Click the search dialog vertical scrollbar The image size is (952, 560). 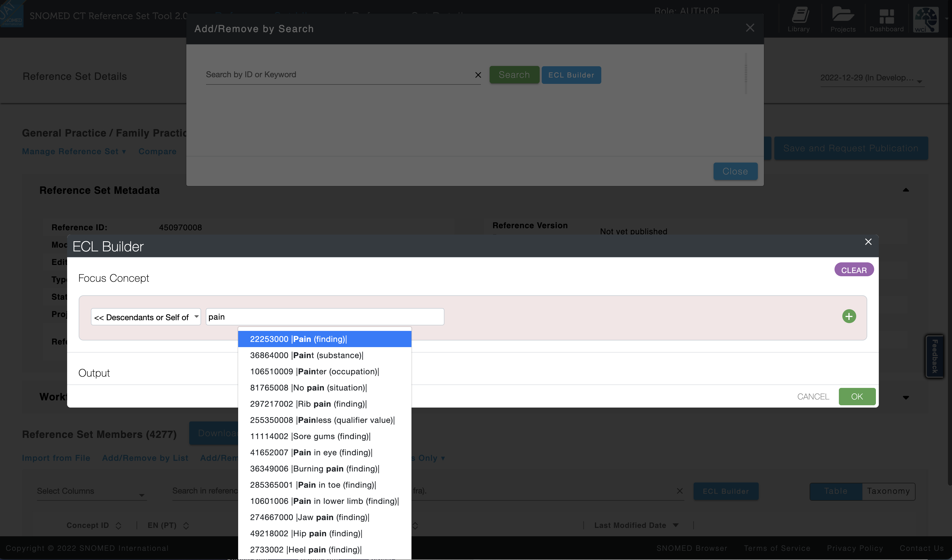tap(746, 74)
